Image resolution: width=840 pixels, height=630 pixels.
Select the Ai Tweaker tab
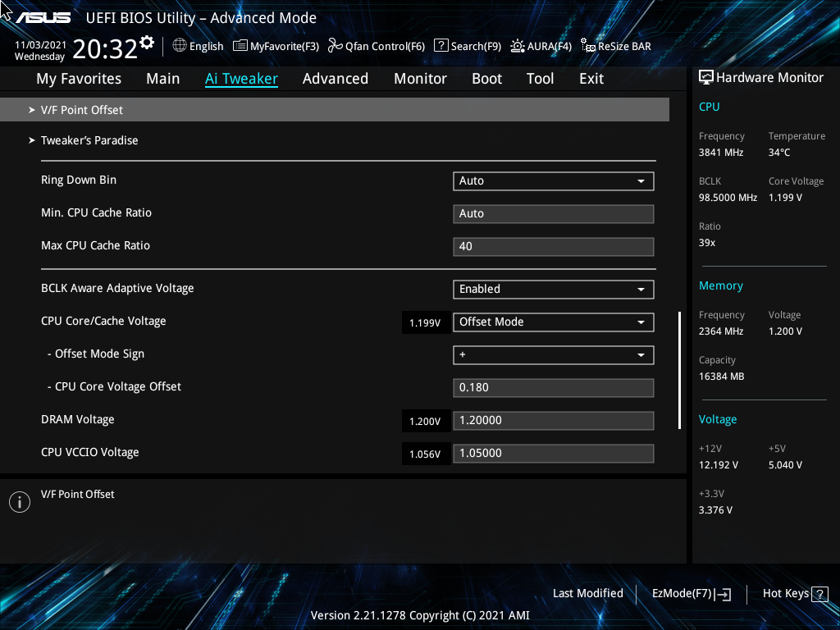(241, 78)
